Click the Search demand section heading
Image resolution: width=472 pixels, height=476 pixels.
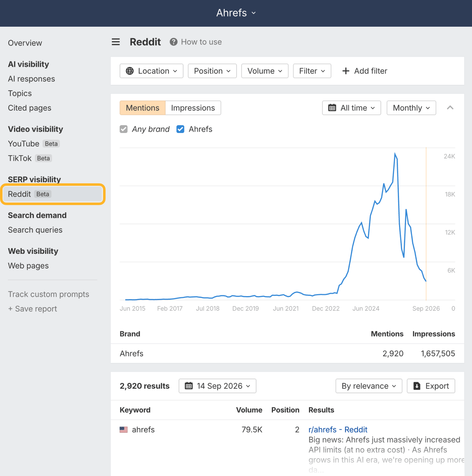(37, 215)
